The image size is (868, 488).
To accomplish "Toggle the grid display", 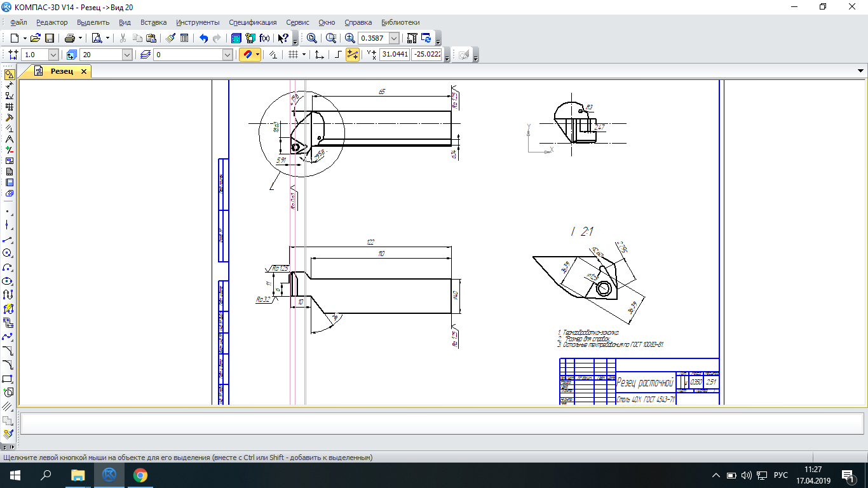I will (x=293, y=55).
